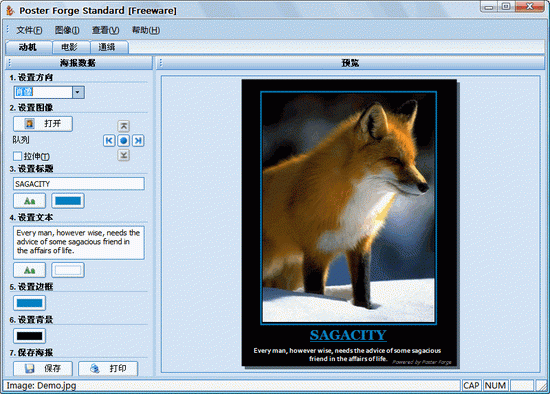Screen dimensions: 550x394
Task: Open body text font Aa button
Action: coord(29,270)
